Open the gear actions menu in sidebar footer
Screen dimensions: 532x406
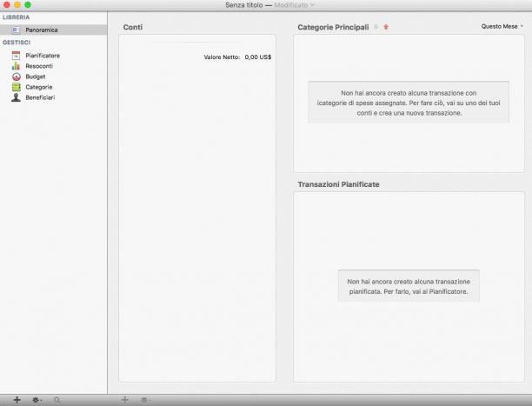click(37, 400)
